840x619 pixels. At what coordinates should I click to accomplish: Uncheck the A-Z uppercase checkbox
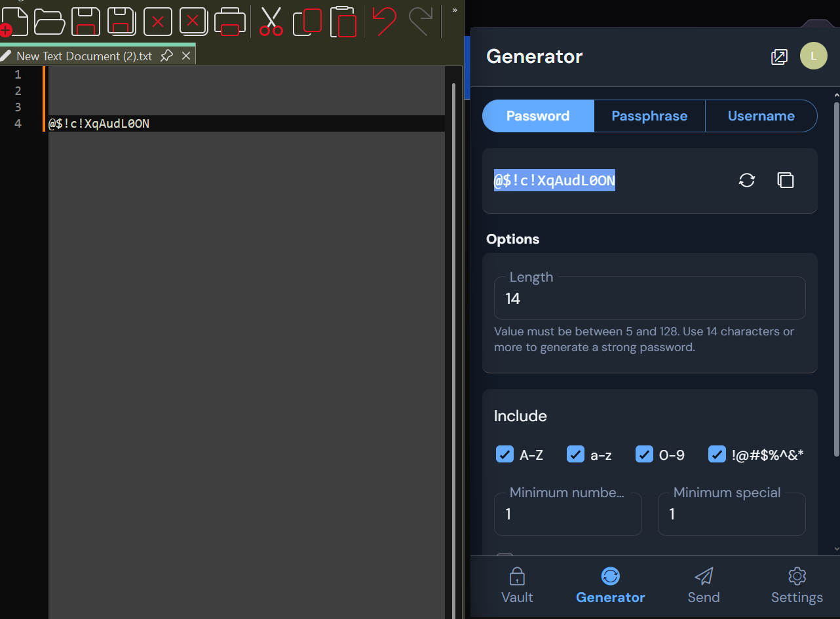point(505,454)
